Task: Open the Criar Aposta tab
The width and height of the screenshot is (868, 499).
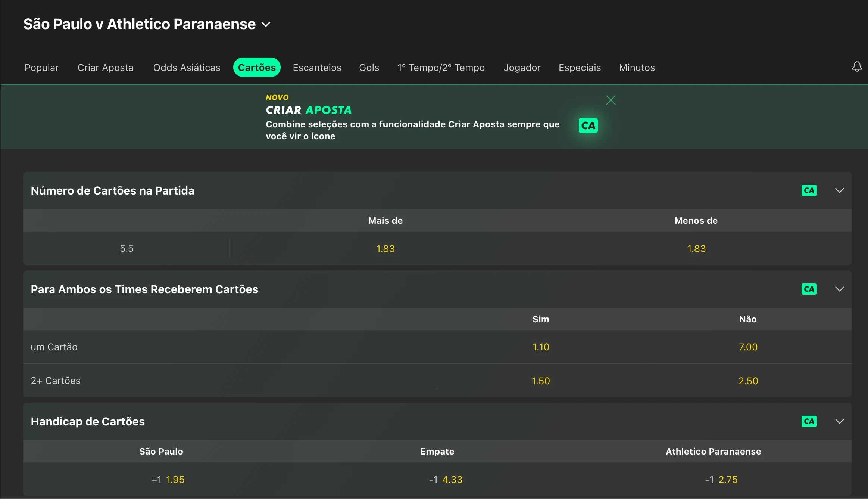Action: 106,68
